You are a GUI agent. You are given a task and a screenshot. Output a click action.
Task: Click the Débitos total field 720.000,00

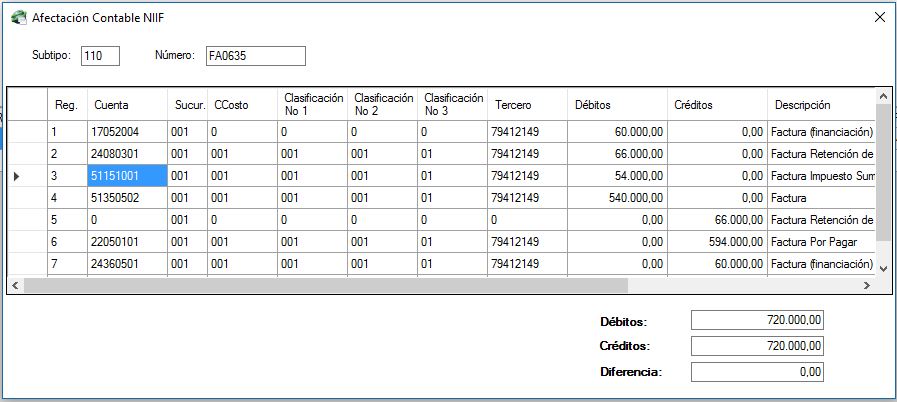point(757,320)
